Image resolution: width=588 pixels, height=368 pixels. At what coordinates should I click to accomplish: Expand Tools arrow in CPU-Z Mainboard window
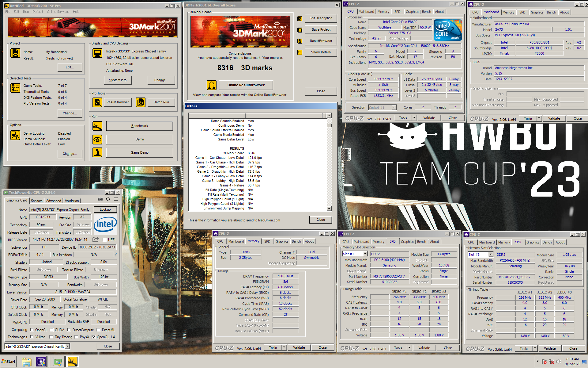pyautogui.click(x=539, y=118)
